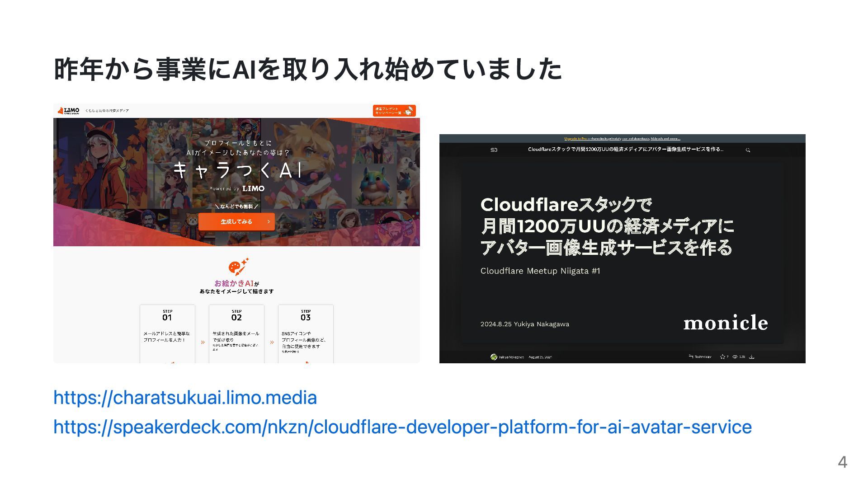Select the STEP 03 card
The width and height of the screenshot is (868, 488).
pyautogui.click(x=306, y=333)
